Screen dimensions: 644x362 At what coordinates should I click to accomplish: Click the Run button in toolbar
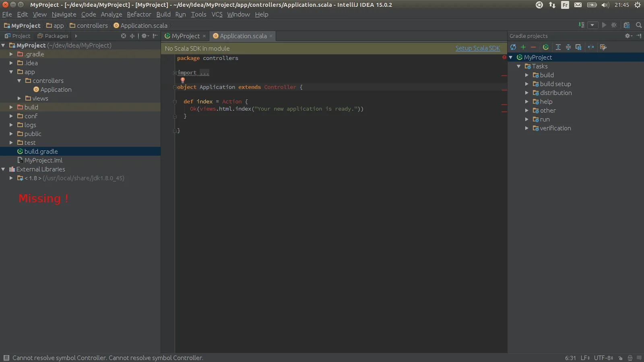(604, 25)
